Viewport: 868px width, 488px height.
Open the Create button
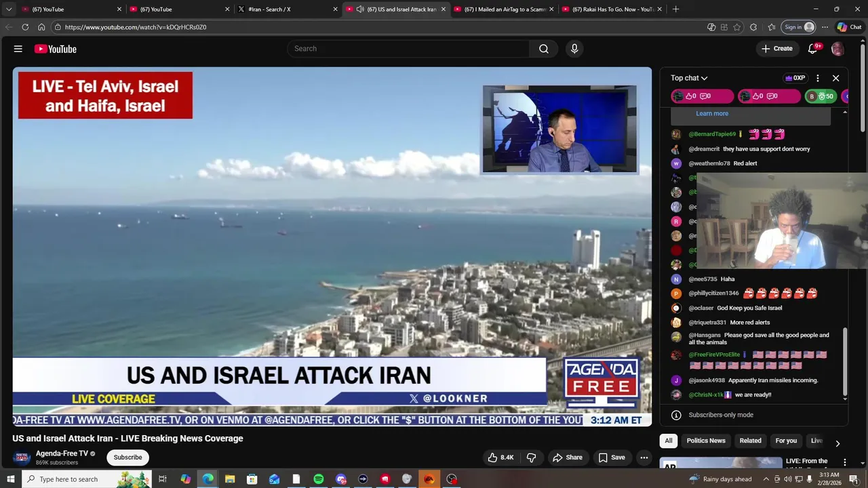777,49
